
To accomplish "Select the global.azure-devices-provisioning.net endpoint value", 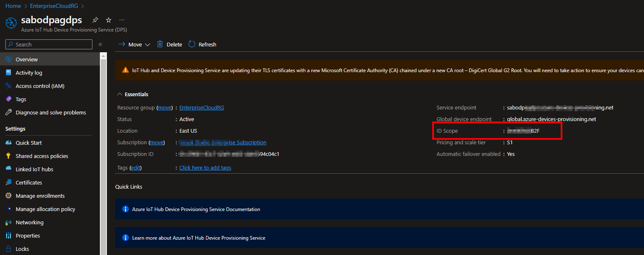I will pos(552,119).
